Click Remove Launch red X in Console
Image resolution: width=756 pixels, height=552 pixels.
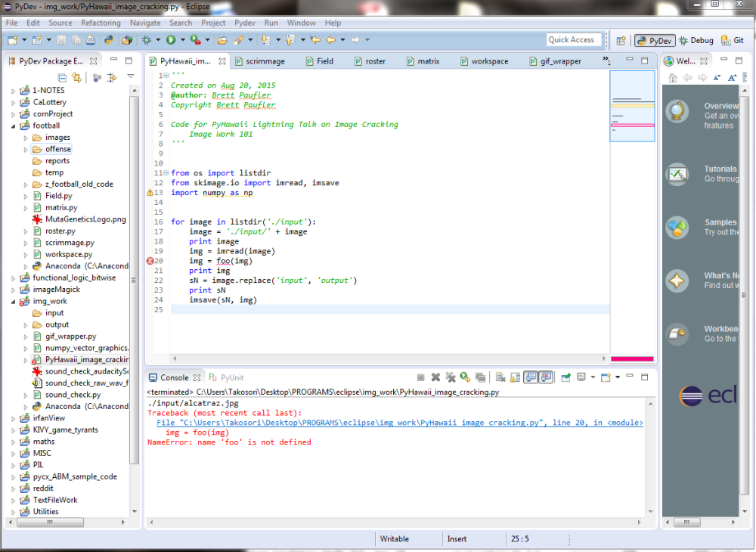click(435, 377)
